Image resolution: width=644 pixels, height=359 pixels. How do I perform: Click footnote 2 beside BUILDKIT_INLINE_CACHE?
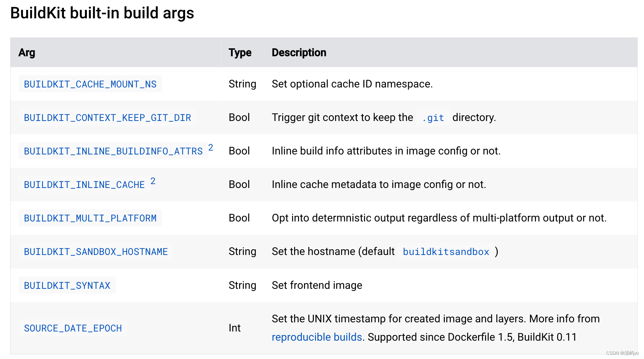coord(153,181)
